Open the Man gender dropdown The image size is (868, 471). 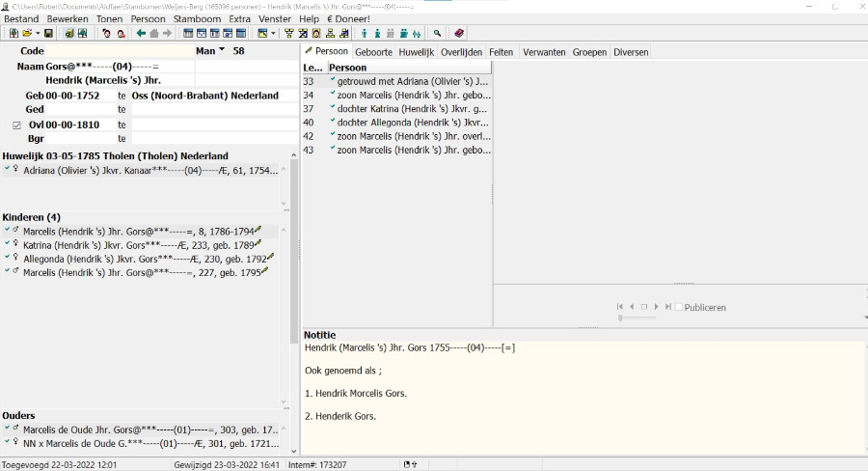coord(222,50)
